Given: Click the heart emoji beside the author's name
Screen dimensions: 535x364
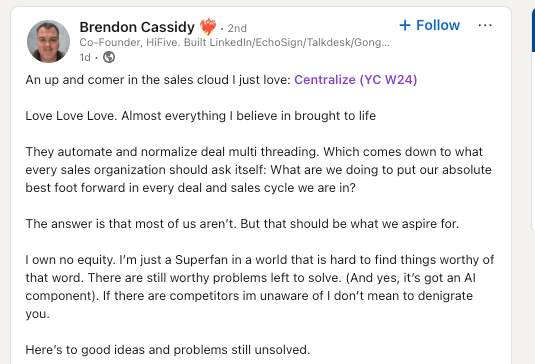Looking at the screenshot, I should click(x=208, y=27).
